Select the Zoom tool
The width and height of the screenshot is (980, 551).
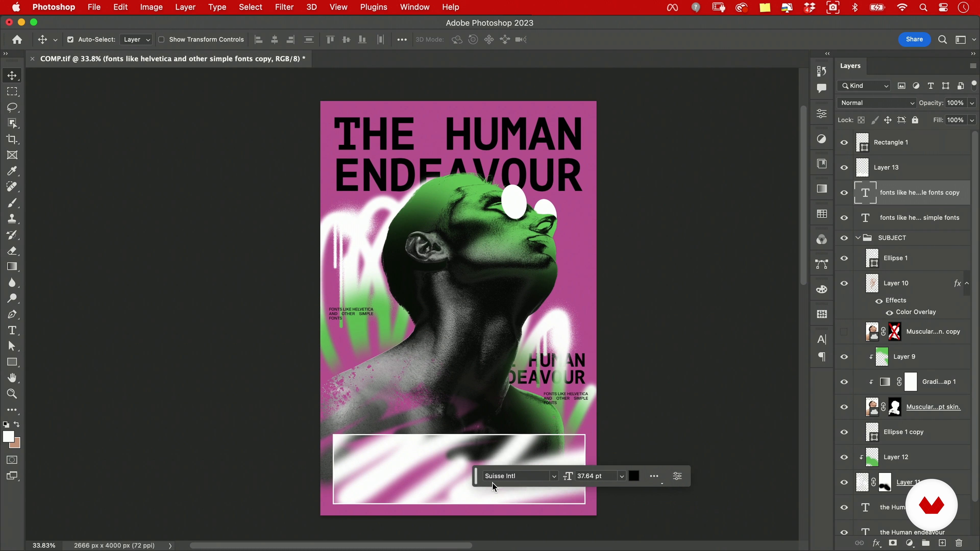coord(12,394)
